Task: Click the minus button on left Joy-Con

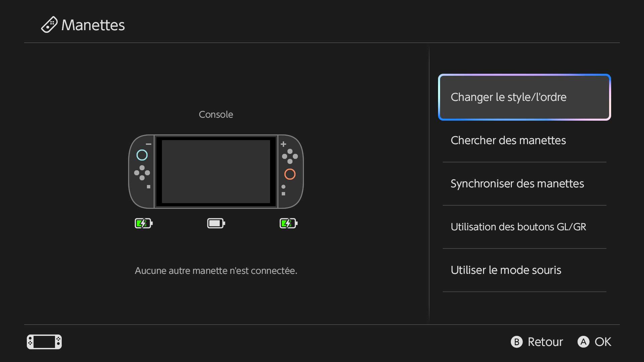Action: 149,144
